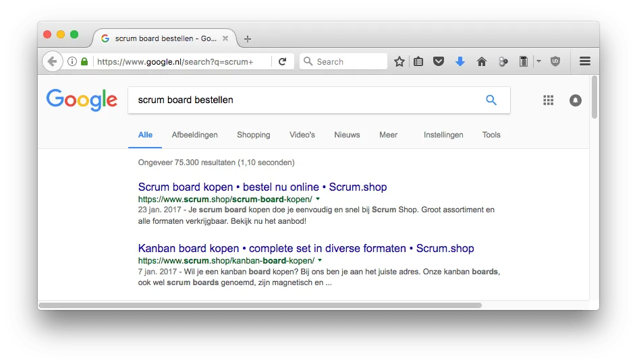Click the vertical page scrollbar
This screenshot has height=364, width=637.
[594, 97]
